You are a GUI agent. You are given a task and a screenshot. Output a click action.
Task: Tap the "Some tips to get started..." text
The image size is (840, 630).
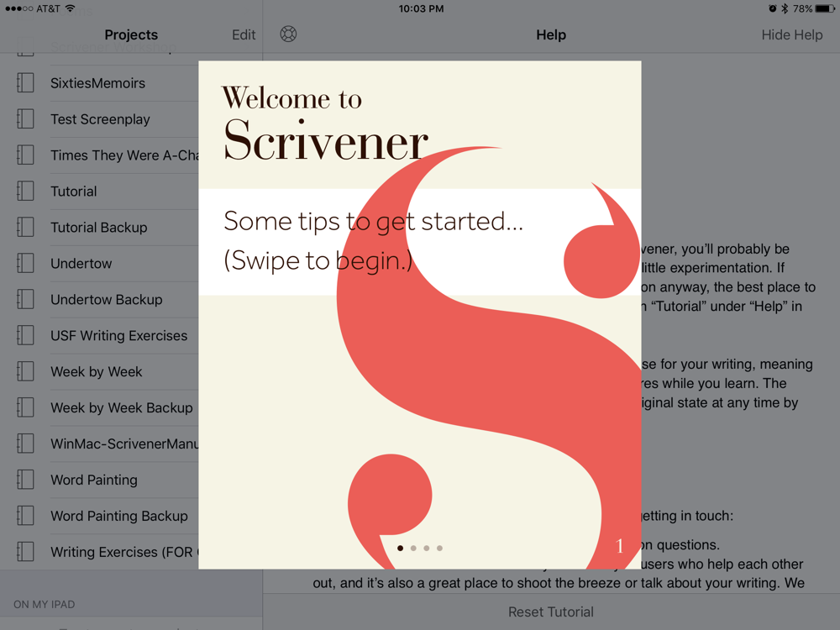coord(374,221)
